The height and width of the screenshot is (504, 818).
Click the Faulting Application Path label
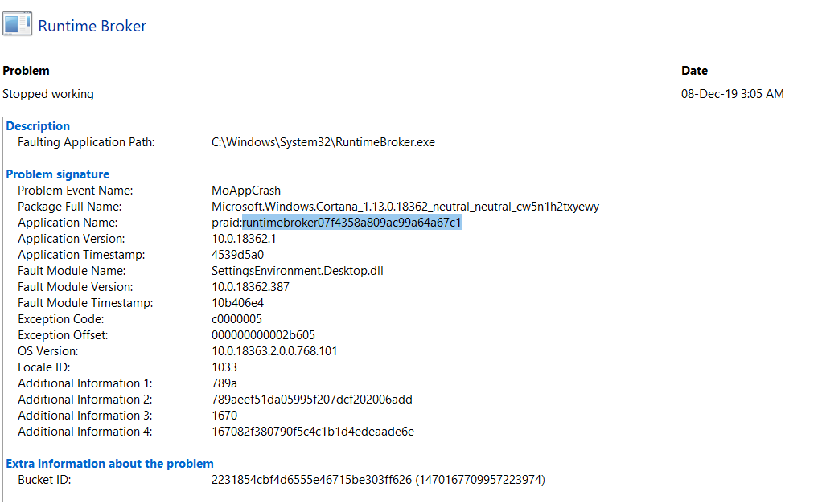coord(86,142)
